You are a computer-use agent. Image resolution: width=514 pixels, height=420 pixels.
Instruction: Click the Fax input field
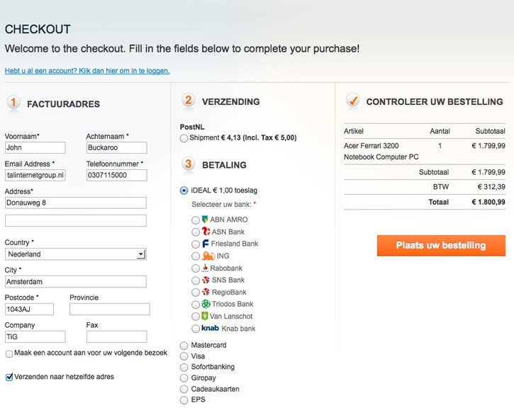pyautogui.click(x=117, y=336)
